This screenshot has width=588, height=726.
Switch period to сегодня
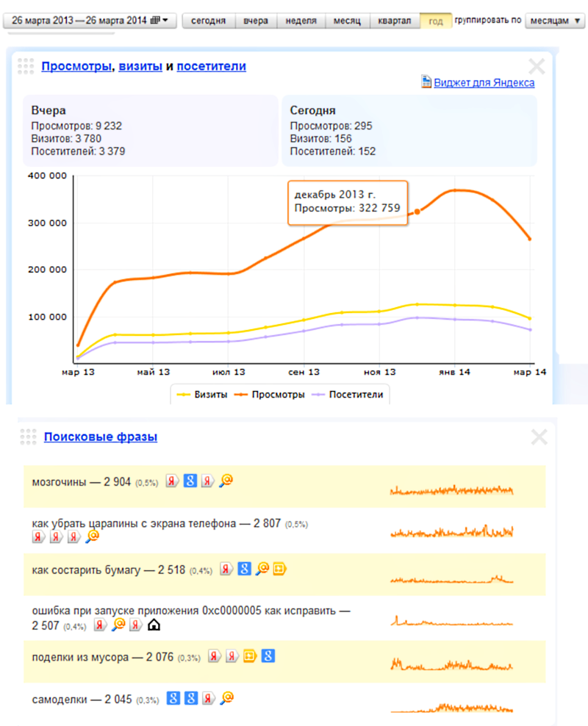pyautogui.click(x=208, y=21)
